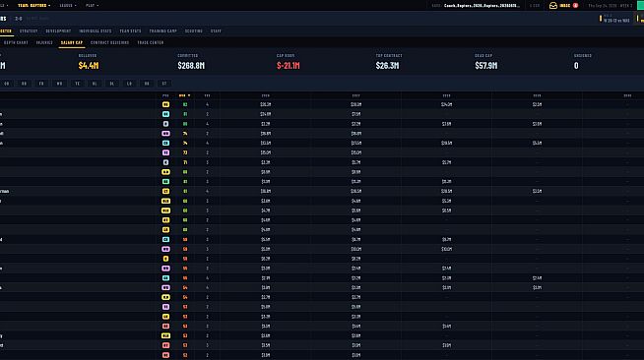Click the pink position badge in the fourth player row
The width and height of the screenshot is (644, 360).
(165, 133)
